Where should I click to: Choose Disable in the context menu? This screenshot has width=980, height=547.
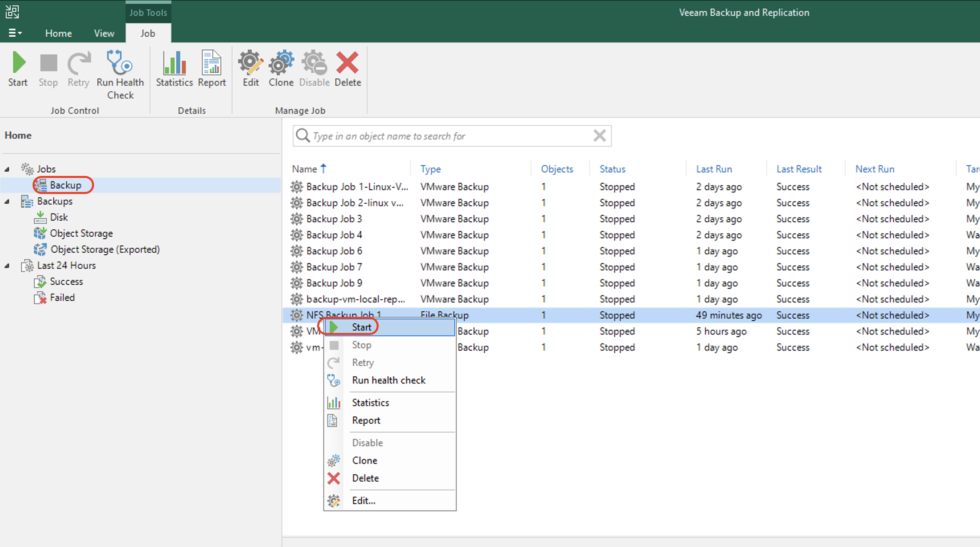(390, 443)
